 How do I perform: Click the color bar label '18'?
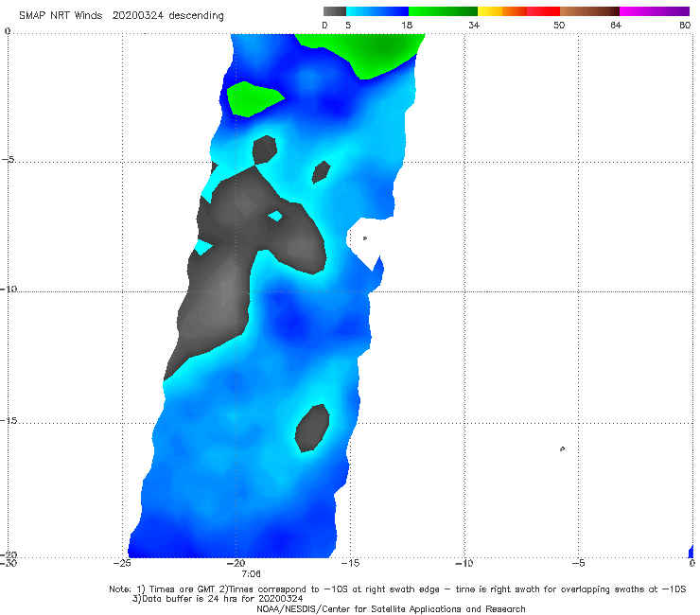407,25
